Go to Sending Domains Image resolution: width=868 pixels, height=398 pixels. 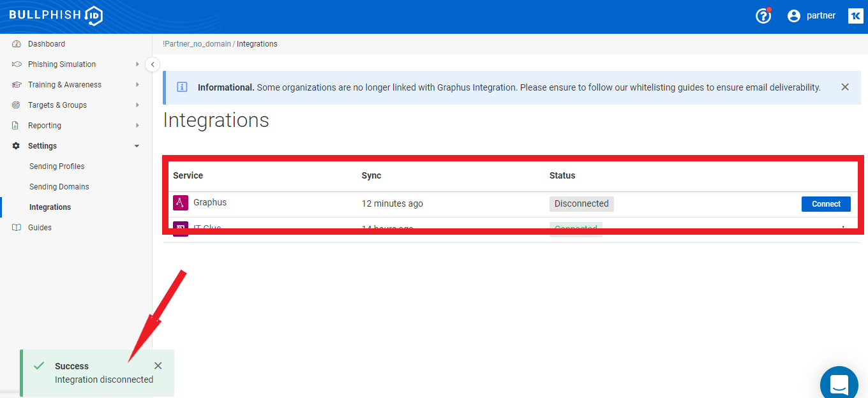click(59, 187)
